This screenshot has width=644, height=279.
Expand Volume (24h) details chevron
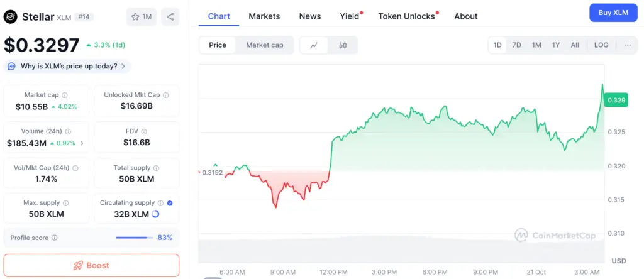[82, 143]
